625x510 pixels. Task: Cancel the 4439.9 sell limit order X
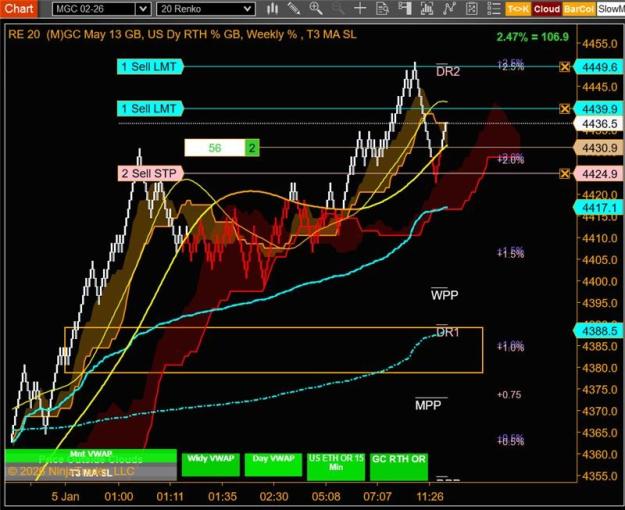click(x=564, y=108)
